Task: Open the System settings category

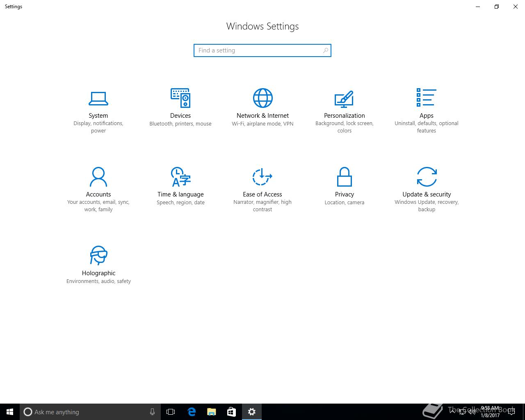Action: [x=98, y=111]
